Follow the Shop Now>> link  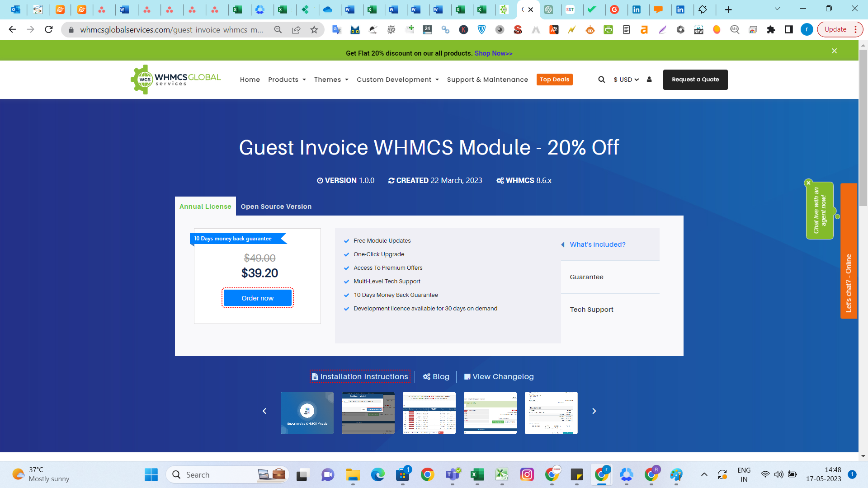tap(493, 53)
